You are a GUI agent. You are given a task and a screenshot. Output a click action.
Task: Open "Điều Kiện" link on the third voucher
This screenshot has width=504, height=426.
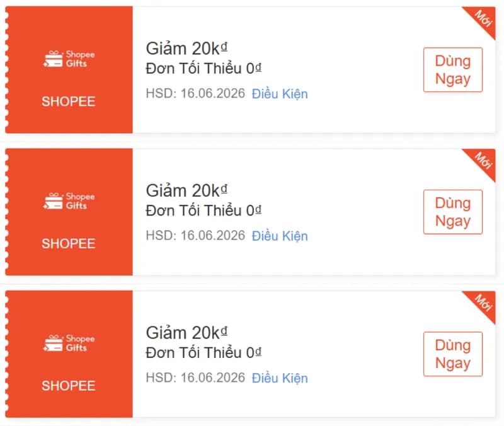point(280,378)
